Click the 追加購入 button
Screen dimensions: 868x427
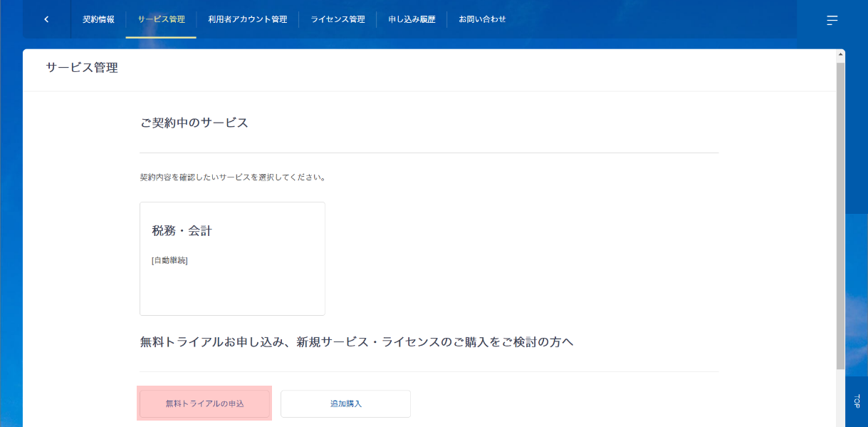[345, 403]
